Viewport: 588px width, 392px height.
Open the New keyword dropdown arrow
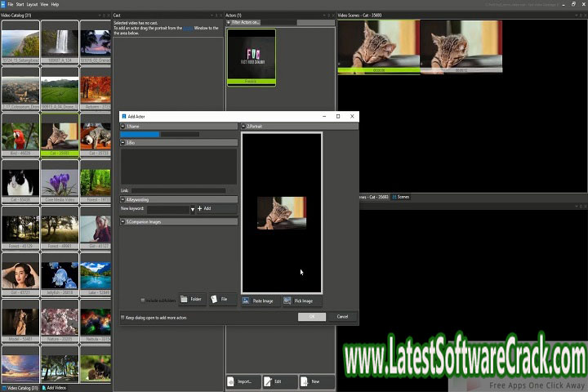(x=193, y=210)
